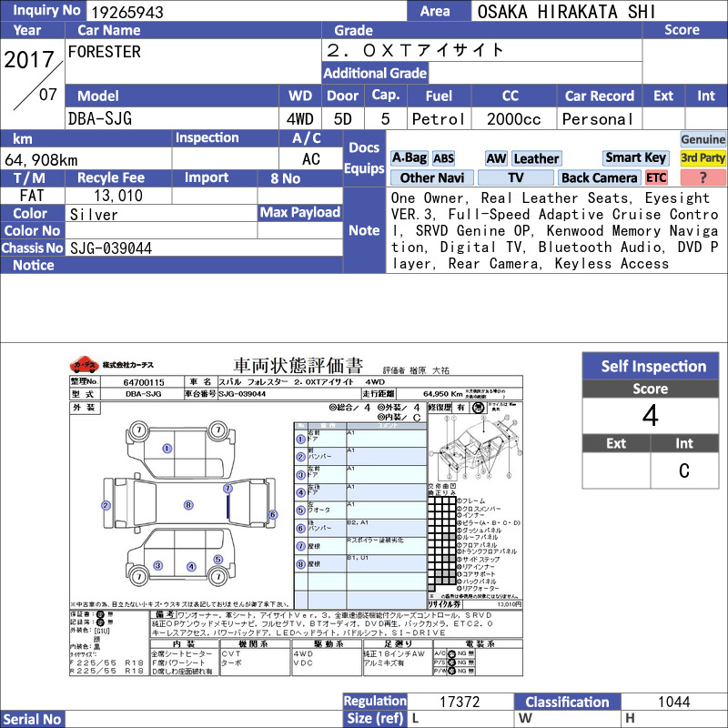Click marker 5 on the lower side view
This screenshot has height=728, width=728.
218,559
